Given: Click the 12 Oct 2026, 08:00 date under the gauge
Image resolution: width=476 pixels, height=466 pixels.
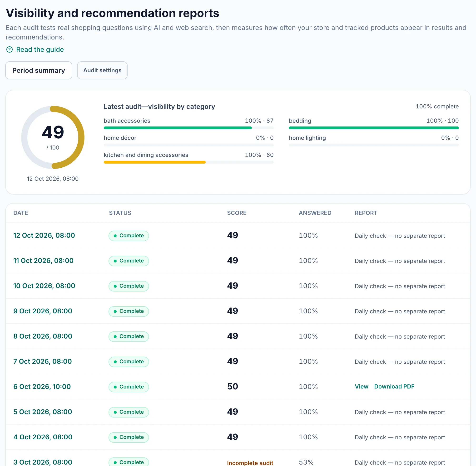Looking at the screenshot, I should (x=53, y=179).
